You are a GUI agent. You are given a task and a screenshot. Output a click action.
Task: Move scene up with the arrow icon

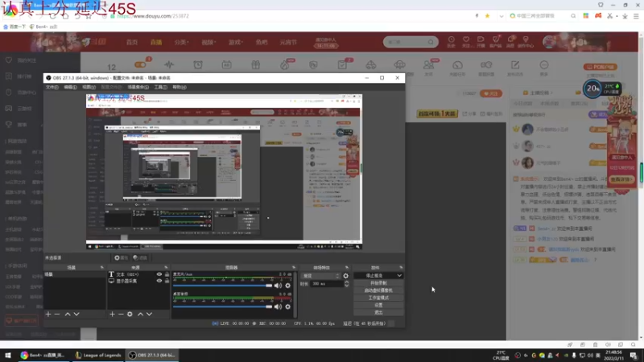tap(68, 314)
